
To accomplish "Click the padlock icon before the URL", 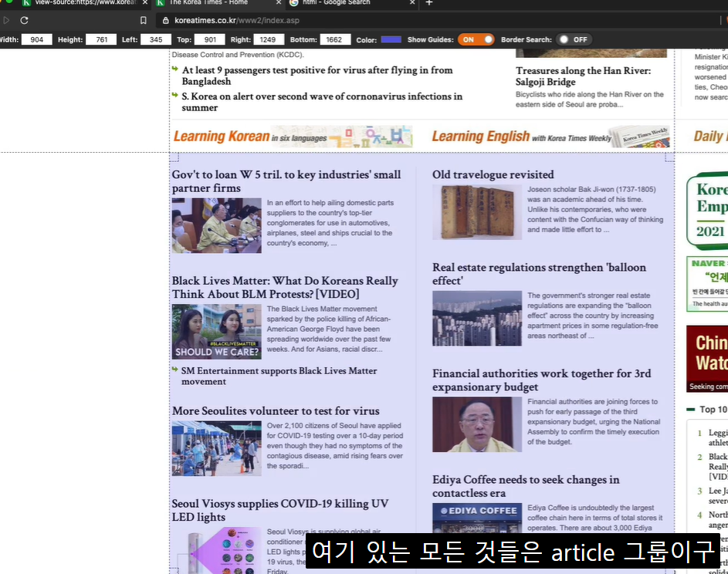I will coord(165,20).
